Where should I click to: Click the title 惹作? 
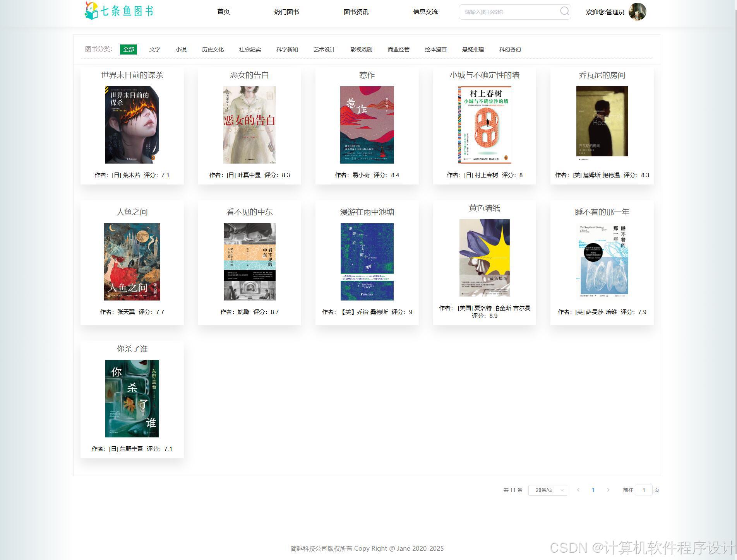[367, 75]
